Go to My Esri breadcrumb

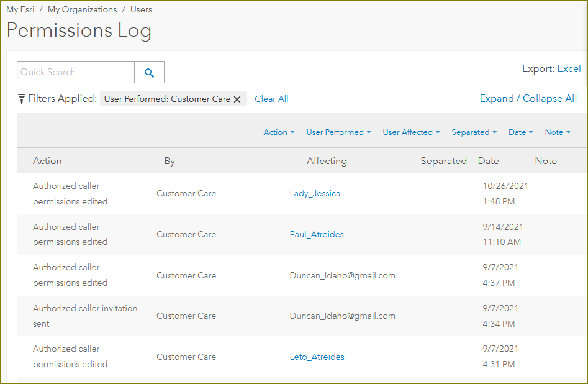(20, 10)
